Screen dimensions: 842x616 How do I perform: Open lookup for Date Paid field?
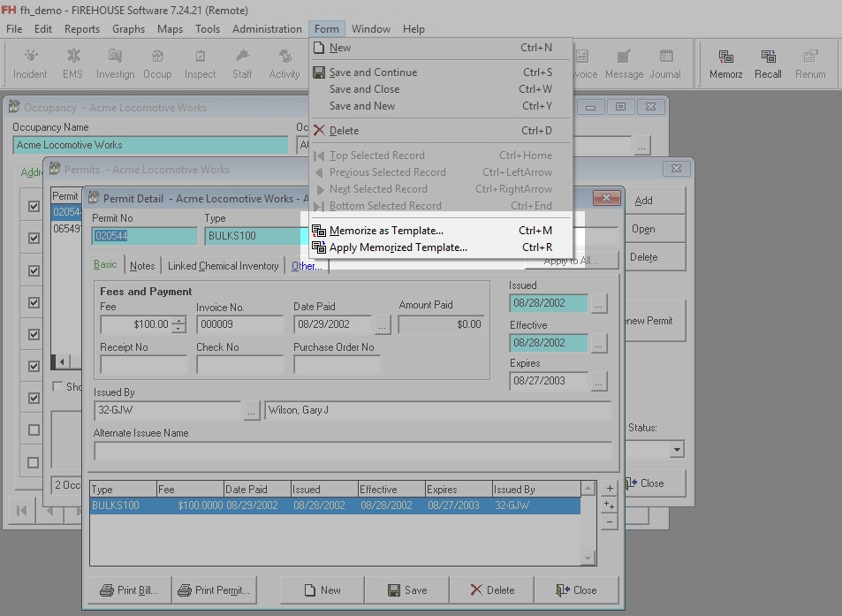382,325
